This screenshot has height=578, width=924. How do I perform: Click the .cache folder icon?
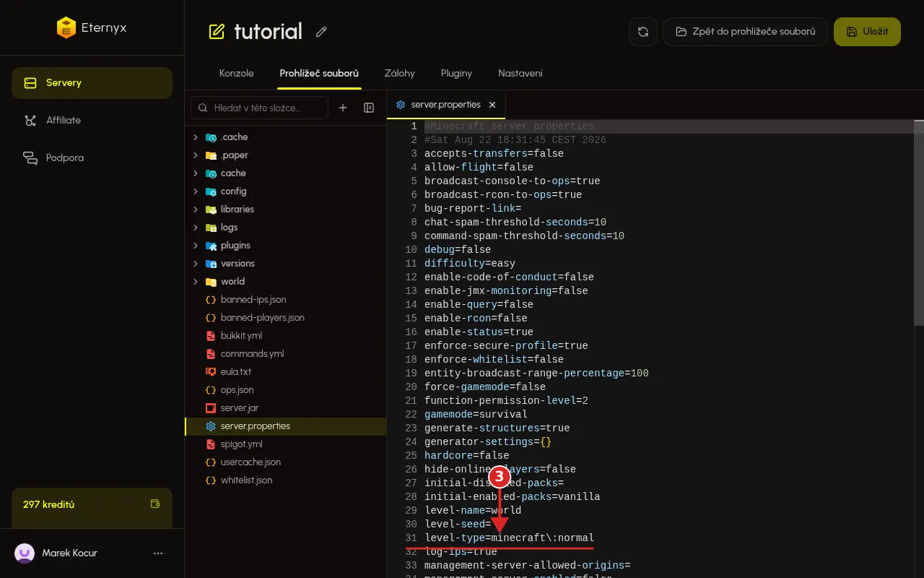pos(211,137)
